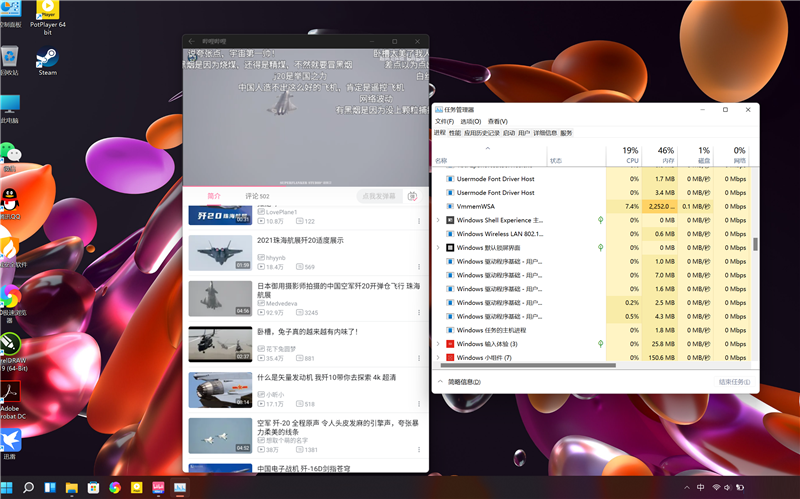Screen dimensions: 800x499
Task: Expand the Windows 输入体验 (3) process group
Action: click(438, 343)
